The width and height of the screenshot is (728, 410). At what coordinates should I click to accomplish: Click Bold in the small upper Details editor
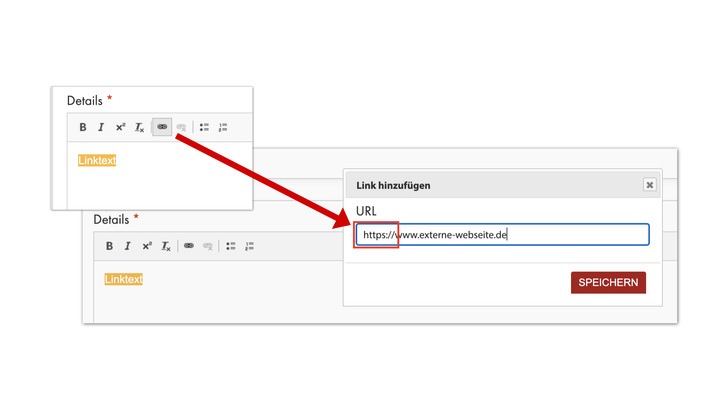83,127
